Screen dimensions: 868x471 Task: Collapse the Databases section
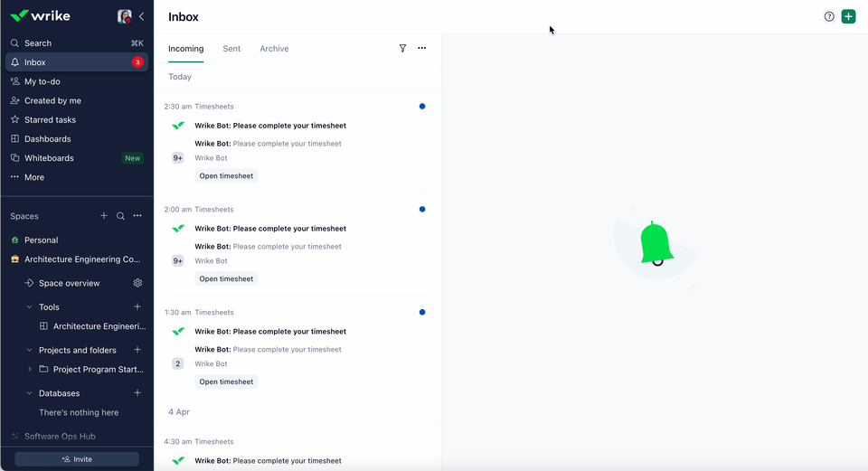pos(29,393)
